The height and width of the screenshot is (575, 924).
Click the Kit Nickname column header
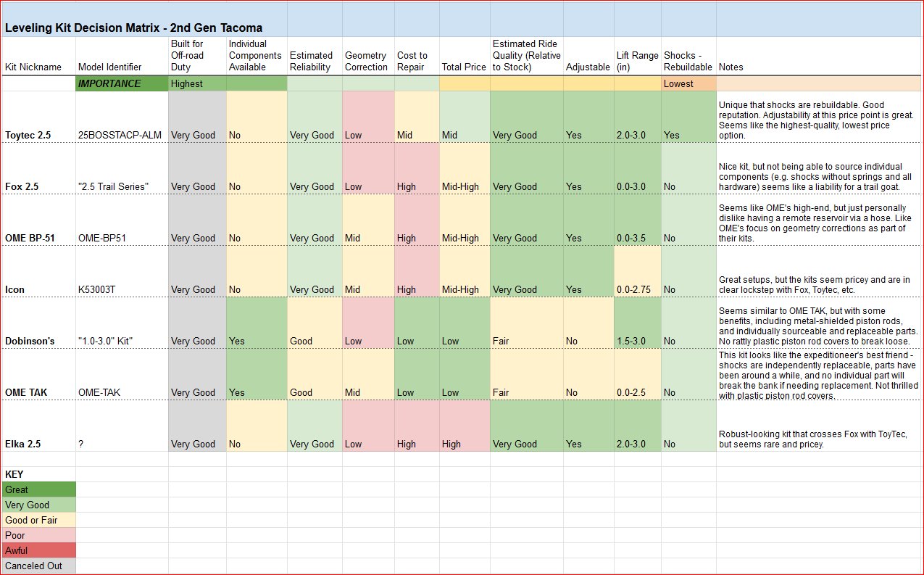[39, 56]
